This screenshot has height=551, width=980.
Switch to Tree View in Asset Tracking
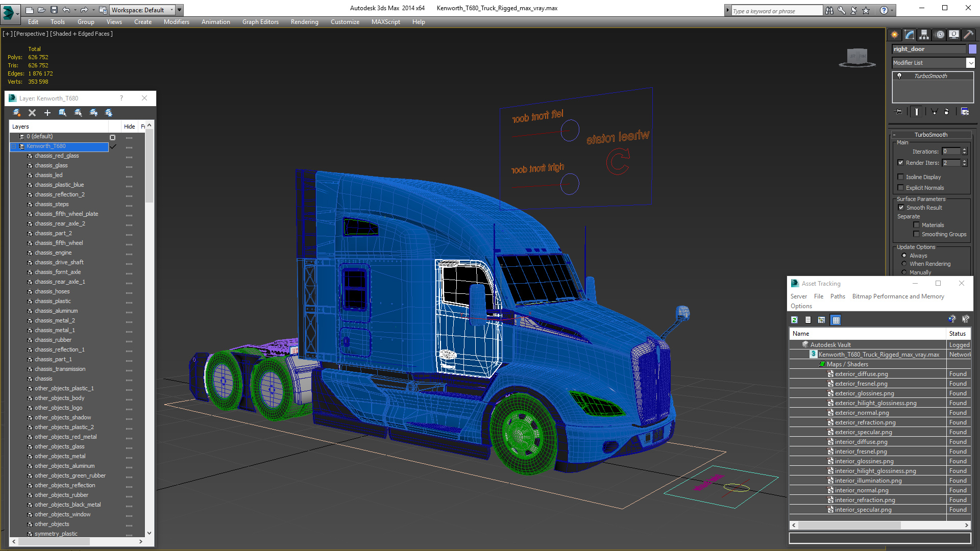pos(822,320)
